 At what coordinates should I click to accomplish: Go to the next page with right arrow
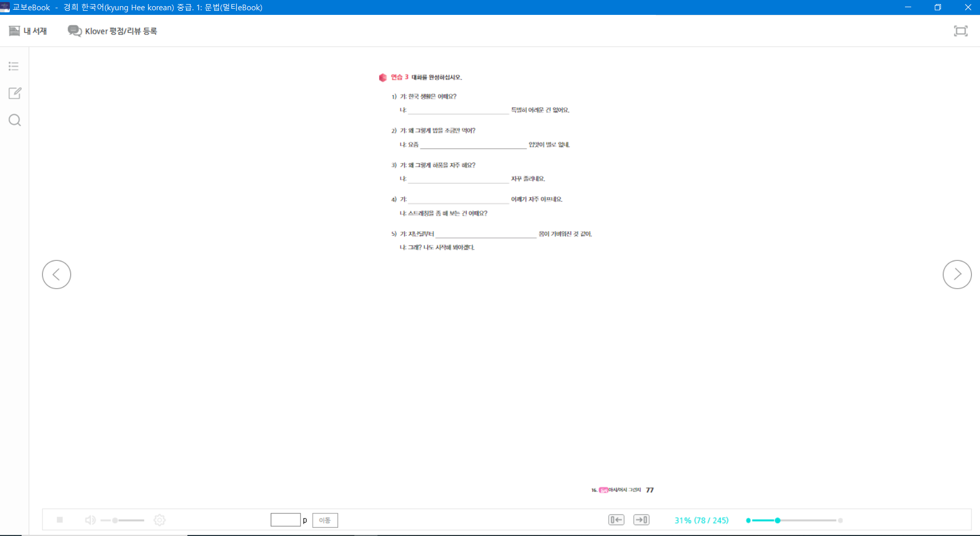pos(956,275)
